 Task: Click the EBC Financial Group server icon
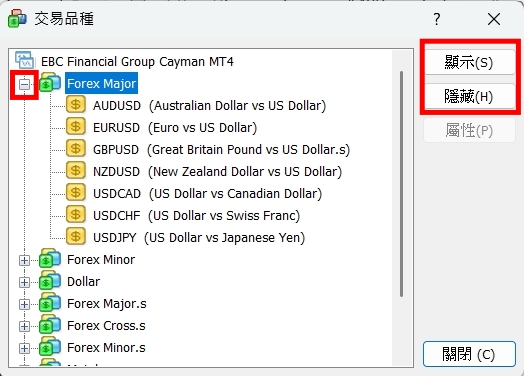click(x=24, y=60)
